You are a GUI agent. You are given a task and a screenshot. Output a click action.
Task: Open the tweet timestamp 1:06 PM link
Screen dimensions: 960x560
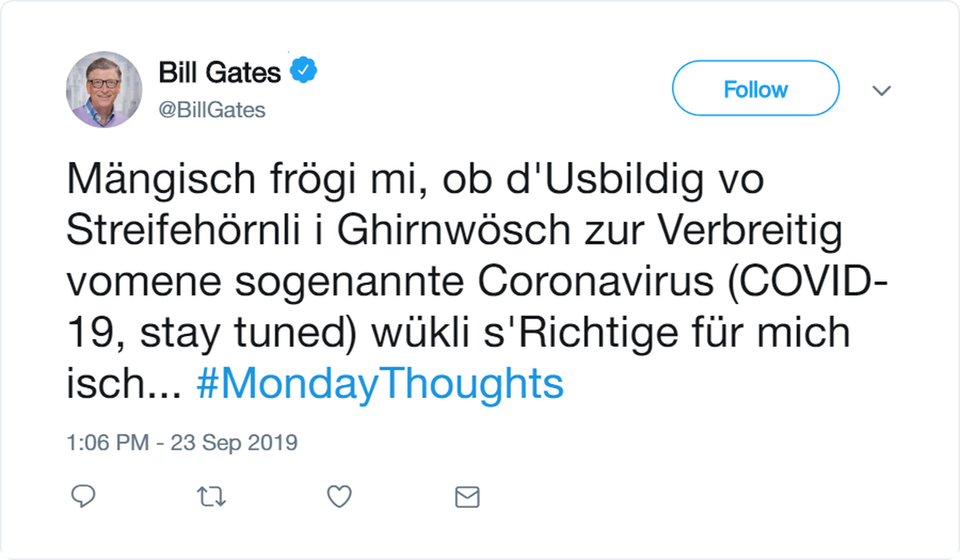tap(107, 442)
